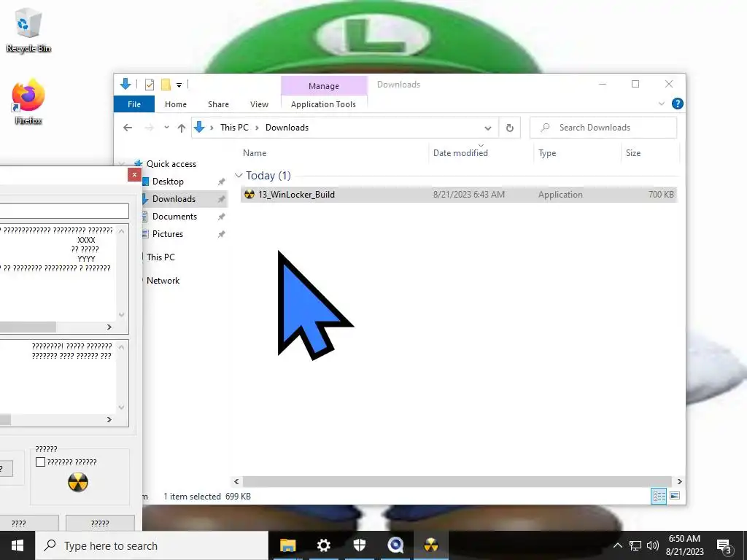Viewport: 747px width, 560px height.
Task: Open the Recycle Bin desktop icon
Action: (x=28, y=29)
